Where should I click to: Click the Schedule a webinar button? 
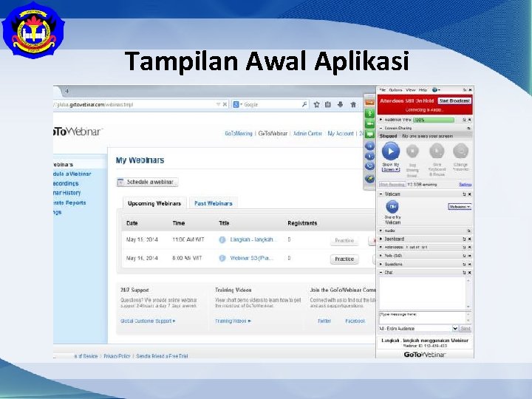point(147,183)
